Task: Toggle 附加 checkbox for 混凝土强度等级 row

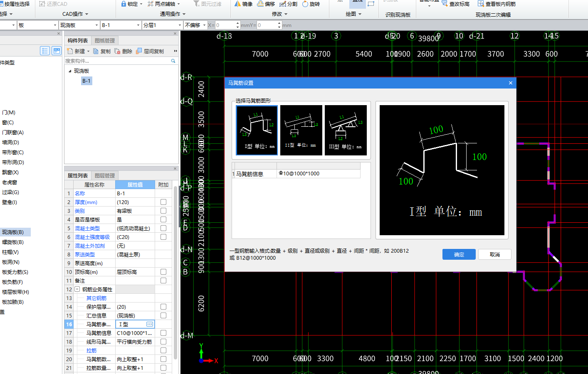Action: [x=163, y=237]
